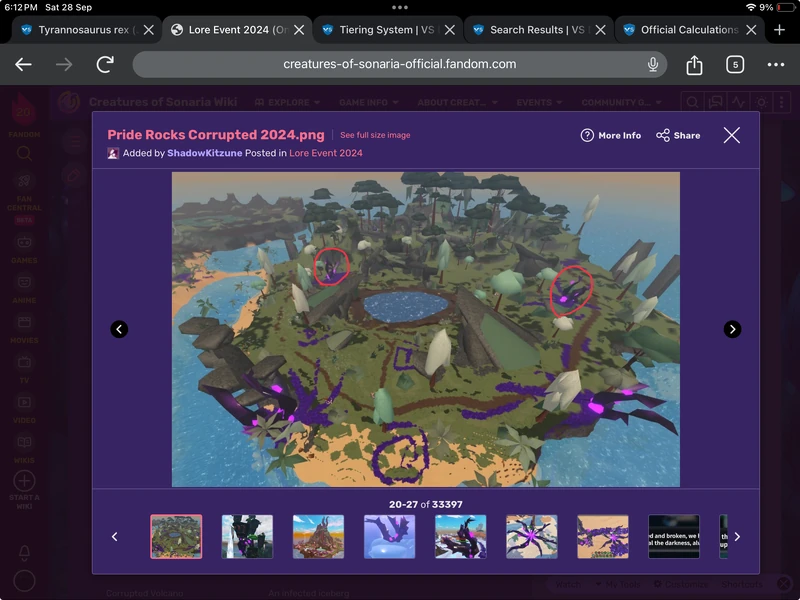Image resolution: width=800 pixels, height=600 pixels.
Task: Open the wiki discussions icon
Action: (x=716, y=102)
